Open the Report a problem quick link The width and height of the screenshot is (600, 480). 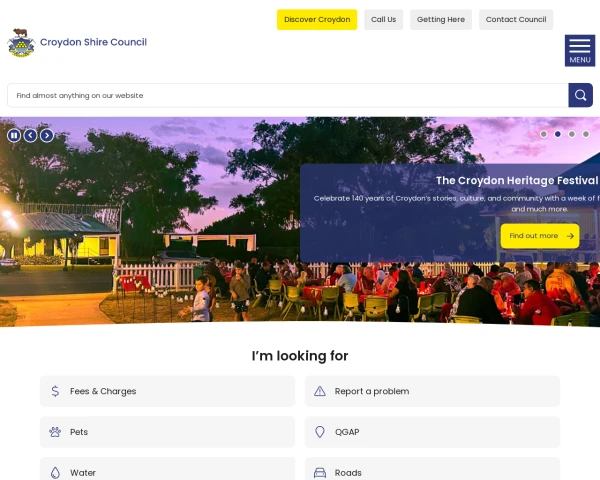(x=432, y=391)
